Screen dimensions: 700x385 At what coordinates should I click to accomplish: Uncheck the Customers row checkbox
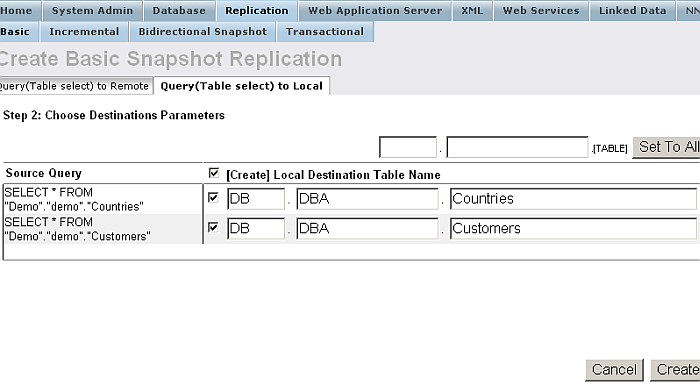point(213,227)
